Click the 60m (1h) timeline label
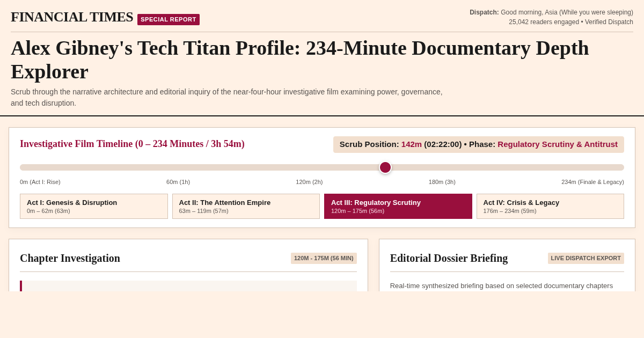 [x=178, y=182]
